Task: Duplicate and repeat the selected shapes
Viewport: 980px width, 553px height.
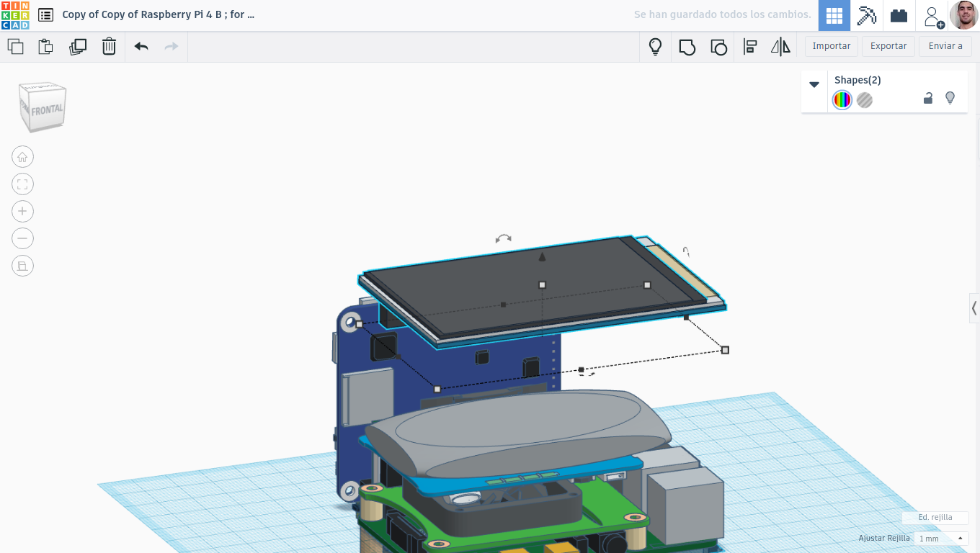Action: (x=78, y=47)
